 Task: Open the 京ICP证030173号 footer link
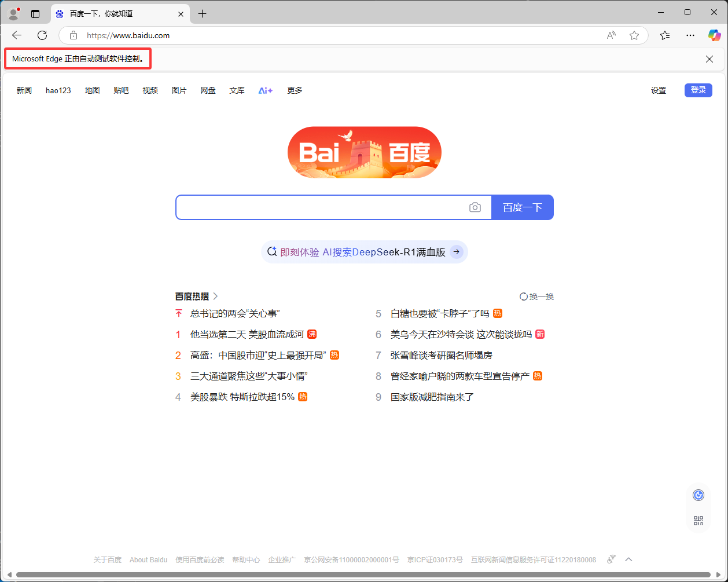[435, 560]
